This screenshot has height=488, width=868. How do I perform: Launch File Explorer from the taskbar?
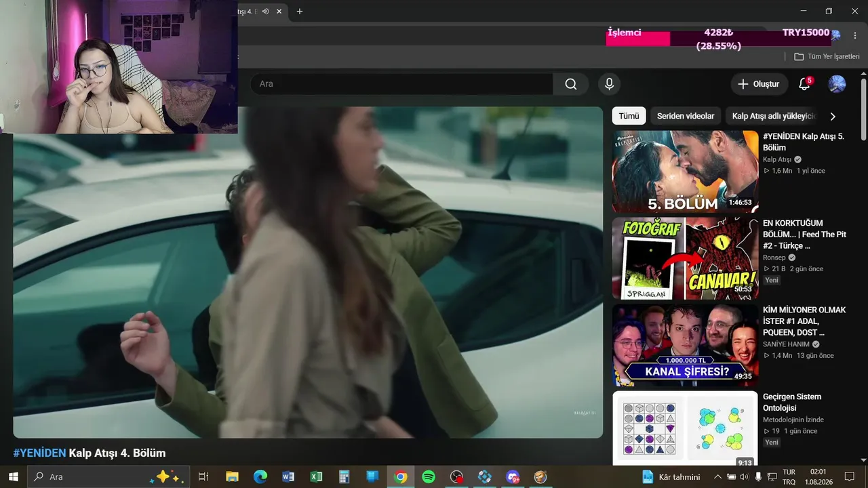(x=232, y=476)
